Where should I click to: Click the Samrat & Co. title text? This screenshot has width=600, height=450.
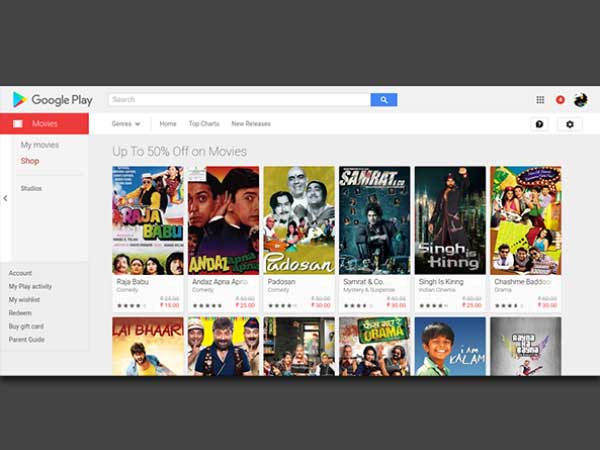[364, 282]
